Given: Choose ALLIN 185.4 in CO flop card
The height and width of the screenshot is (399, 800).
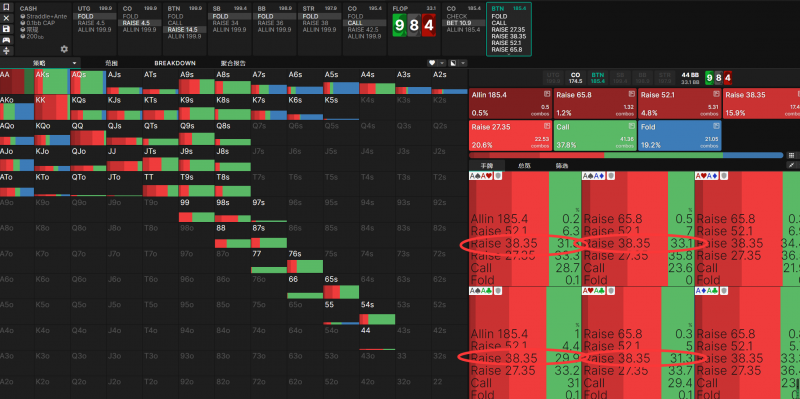Looking at the screenshot, I should point(463,30).
